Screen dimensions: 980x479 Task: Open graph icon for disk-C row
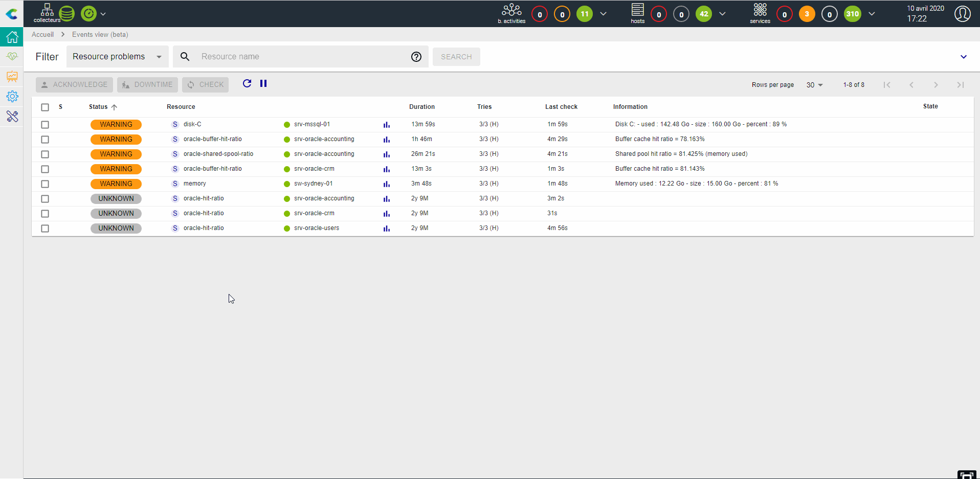click(x=387, y=125)
